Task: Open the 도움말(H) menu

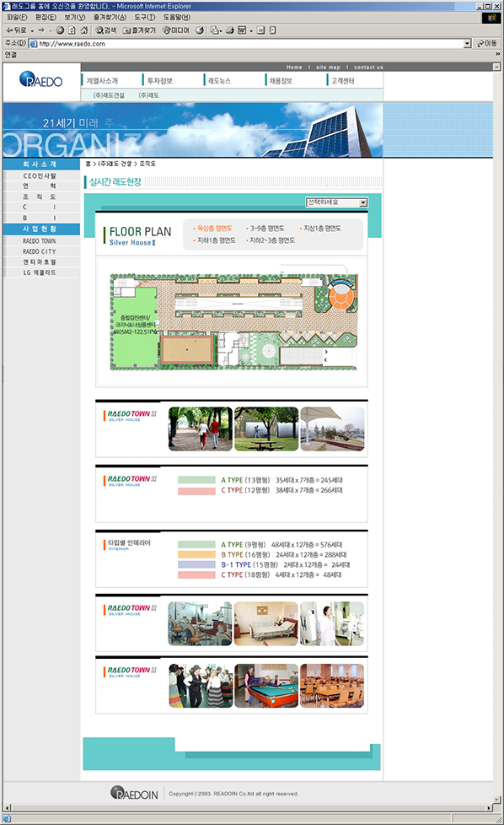Action: (x=177, y=17)
